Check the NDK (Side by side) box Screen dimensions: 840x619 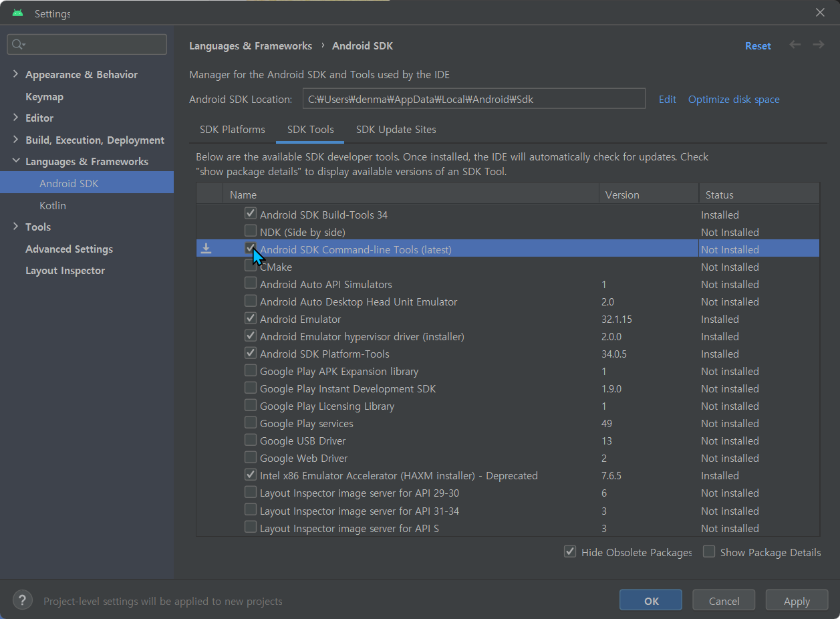click(x=251, y=231)
